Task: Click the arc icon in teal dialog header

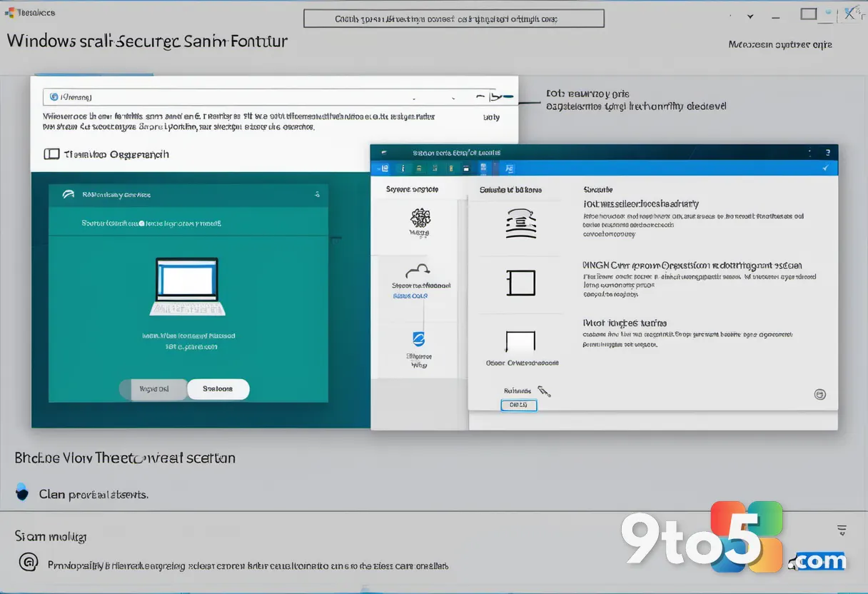Action: tap(69, 194)
